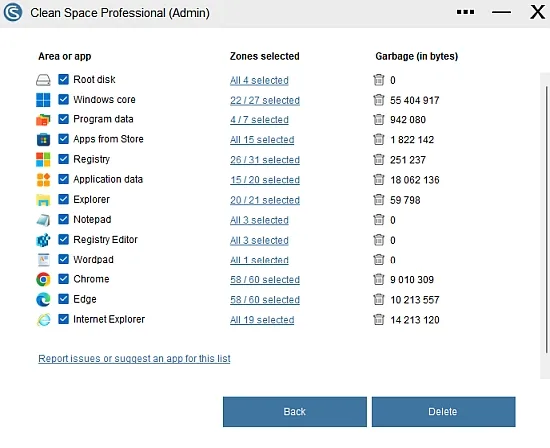Open Program data's 4 / 7 selected link
The image size is (550, 448).
pyautogui.click(x=259, y=120)
